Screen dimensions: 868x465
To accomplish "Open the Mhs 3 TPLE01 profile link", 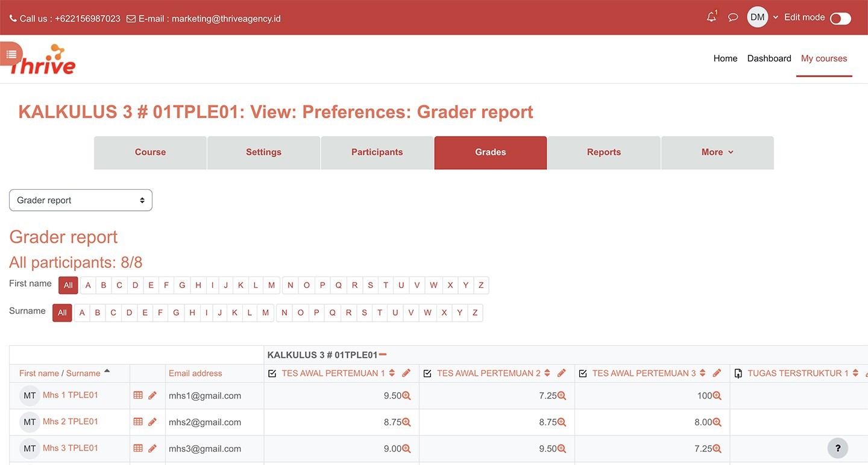I will (x=70, y=448).
